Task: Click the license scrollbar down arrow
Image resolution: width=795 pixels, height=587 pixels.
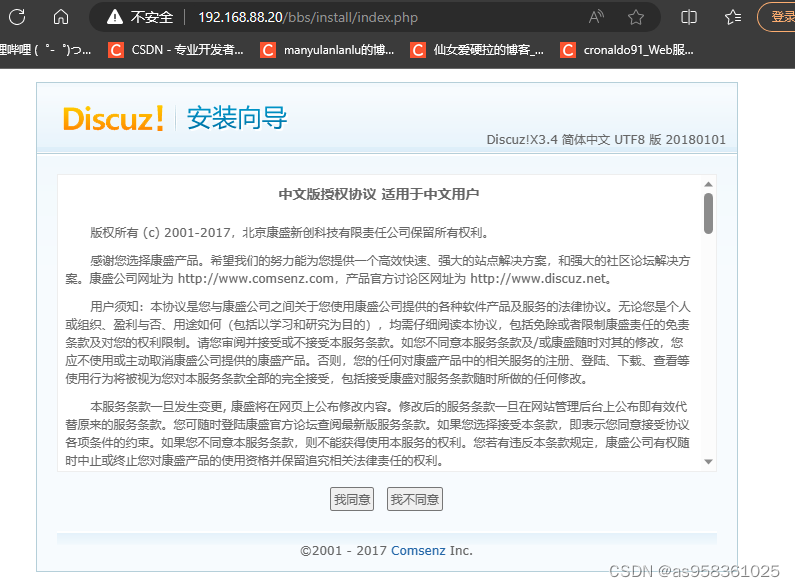Action: point(708,462)
